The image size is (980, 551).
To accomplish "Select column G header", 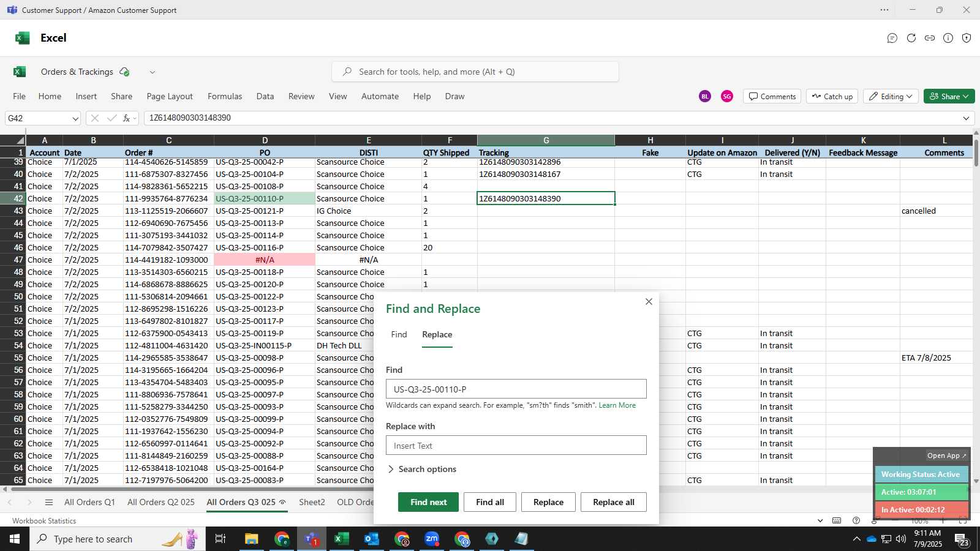I will (546, 141).
